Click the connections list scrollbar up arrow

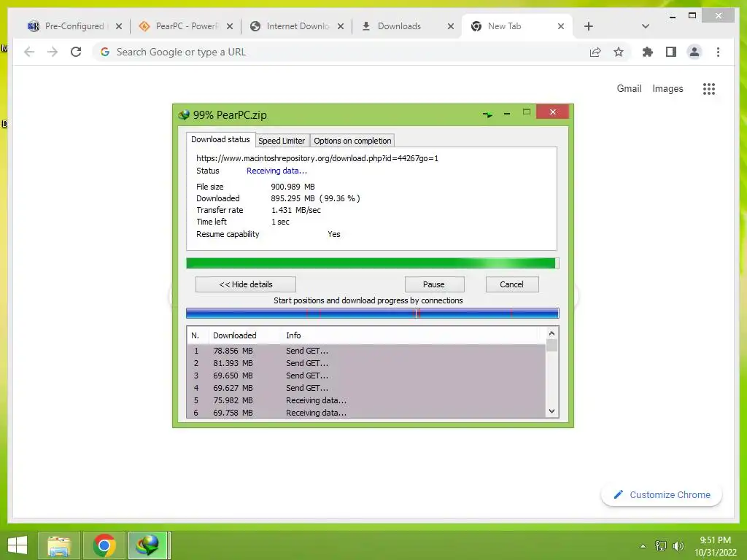[551, 333]
